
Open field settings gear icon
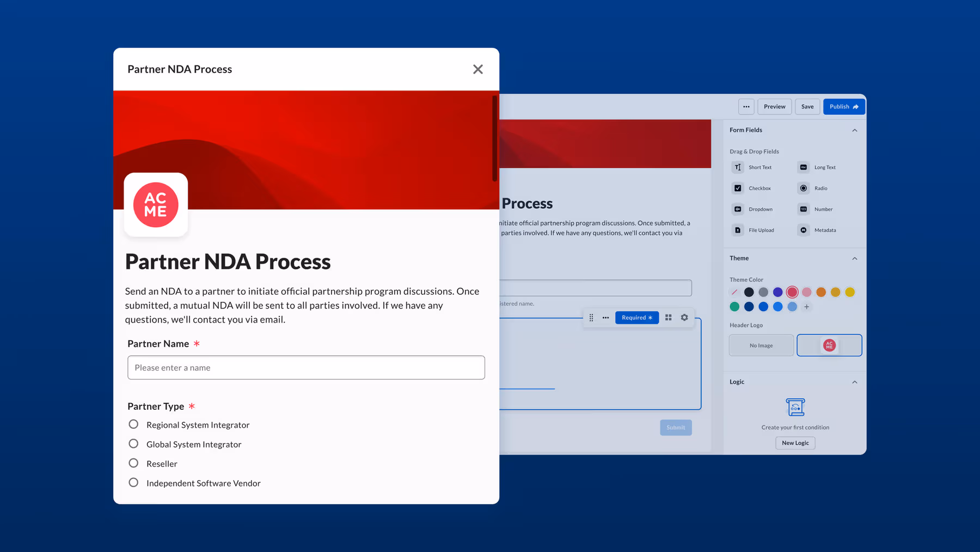pos(684,318)
